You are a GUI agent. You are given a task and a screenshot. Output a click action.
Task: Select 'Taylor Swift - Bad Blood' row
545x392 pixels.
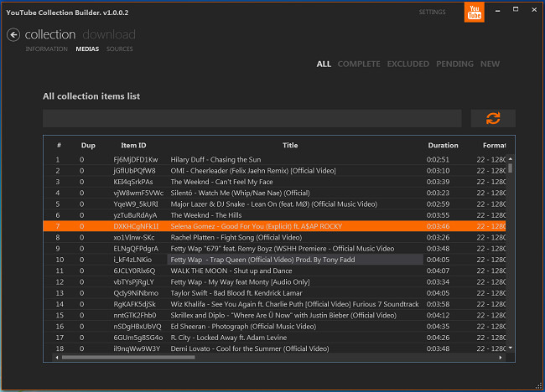point(274,293)
